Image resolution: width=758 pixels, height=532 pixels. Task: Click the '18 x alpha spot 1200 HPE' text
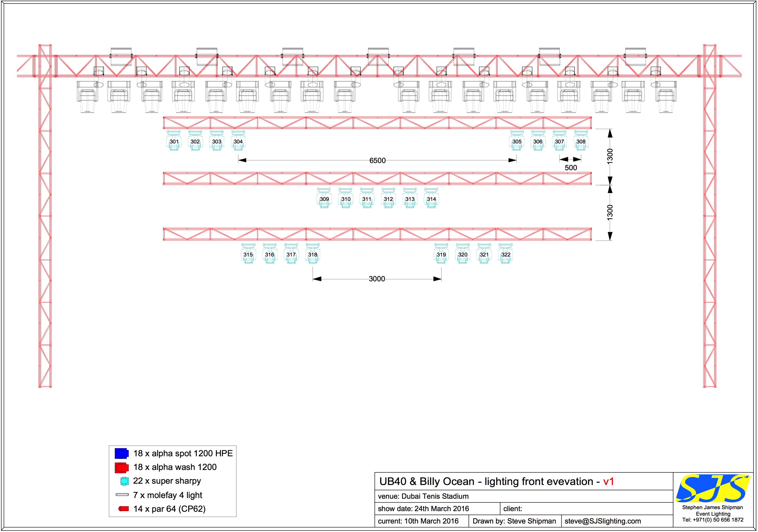(183, 453)
